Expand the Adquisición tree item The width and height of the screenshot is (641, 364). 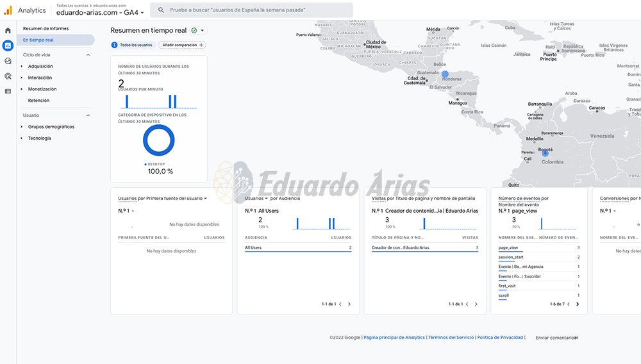tap(22, 67)
